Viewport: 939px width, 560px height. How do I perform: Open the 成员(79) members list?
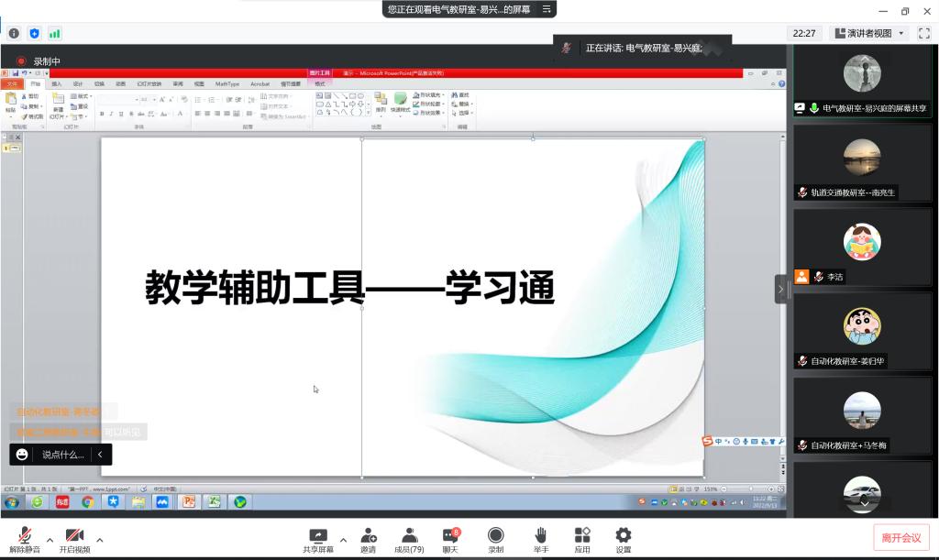click(x=409, y=539)
